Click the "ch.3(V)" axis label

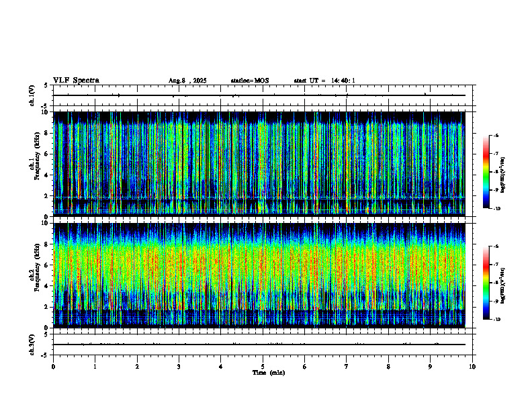[32, 345]
